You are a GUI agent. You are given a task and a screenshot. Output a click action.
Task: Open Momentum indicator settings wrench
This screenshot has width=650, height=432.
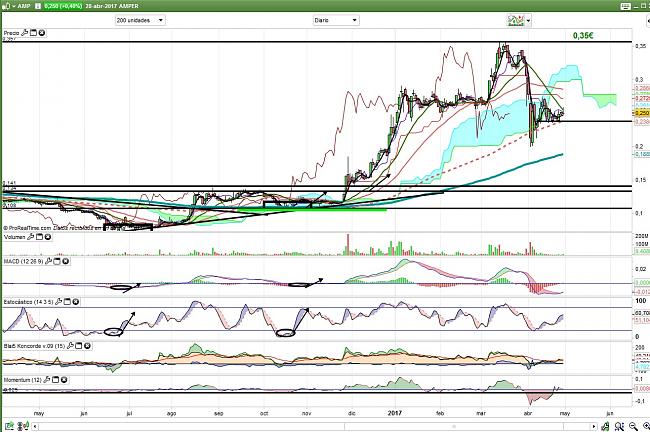(47, 380)
